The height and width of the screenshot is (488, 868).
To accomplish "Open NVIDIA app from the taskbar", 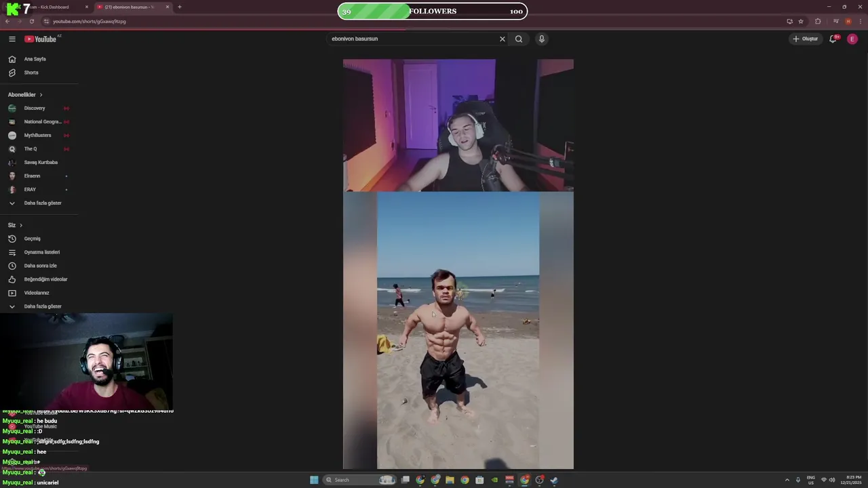I will pyautogui.click(x=494, y=480).
